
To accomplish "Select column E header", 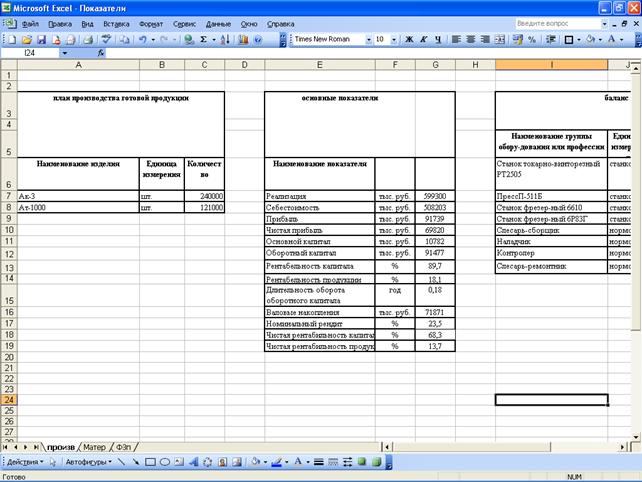I will 320,65.
